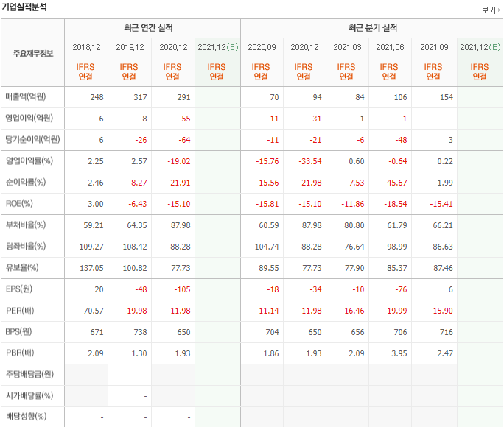This screenshot has width=504, height=427.
Task: Select the 최근 연간 실적 header
Action: [149, 28]
